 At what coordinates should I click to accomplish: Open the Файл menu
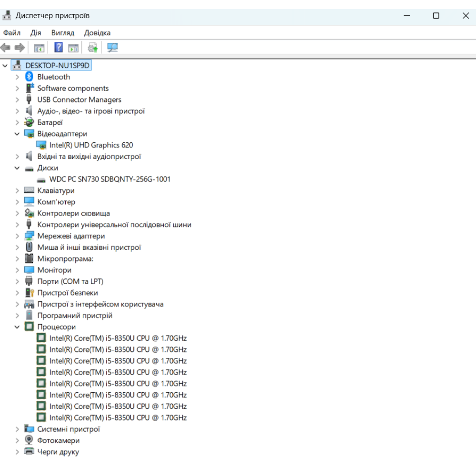tap(12, 33)
